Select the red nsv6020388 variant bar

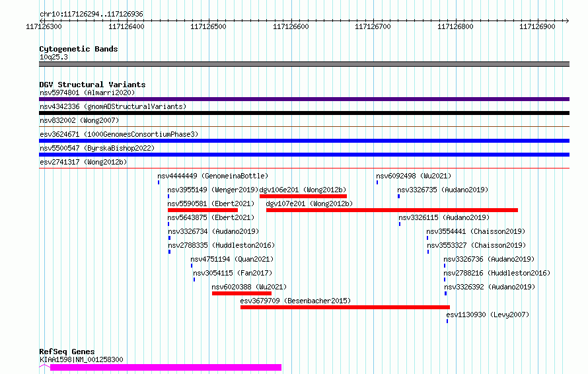[x=242, y=293]
